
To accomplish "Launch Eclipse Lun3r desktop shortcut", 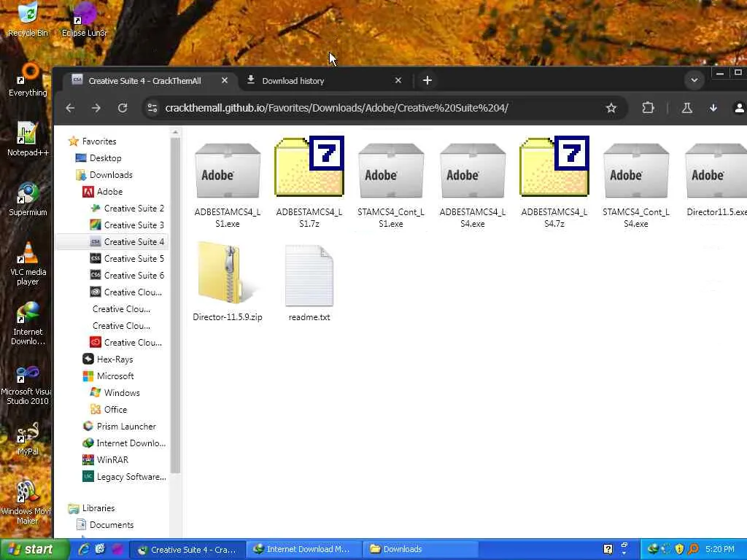I will tap(85, 18).
